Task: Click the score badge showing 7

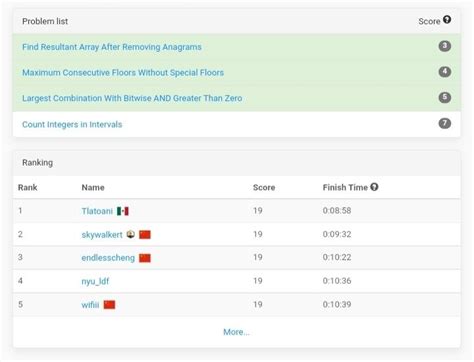Action: [x=445, y=123]
